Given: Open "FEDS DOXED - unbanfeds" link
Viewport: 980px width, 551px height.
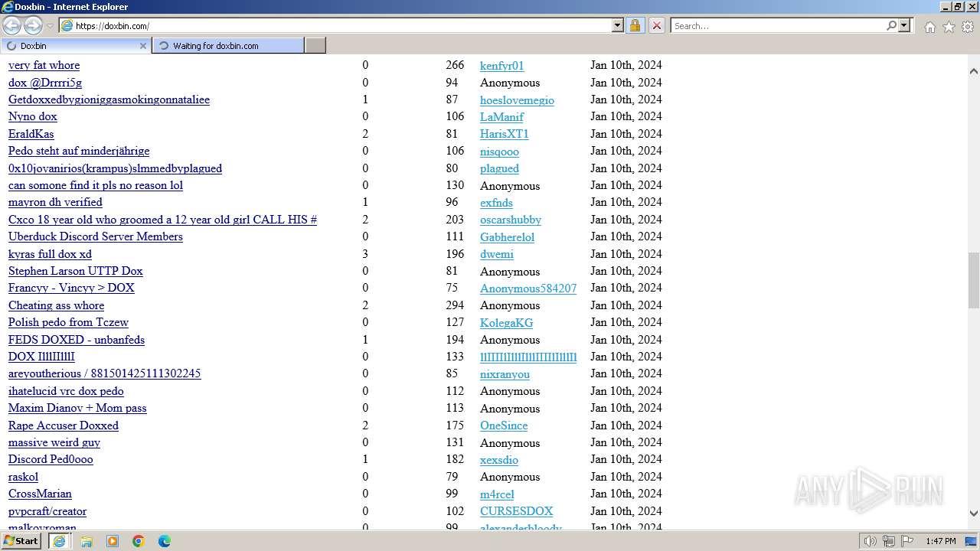Looking at the screenshot, I should [77, 340].
